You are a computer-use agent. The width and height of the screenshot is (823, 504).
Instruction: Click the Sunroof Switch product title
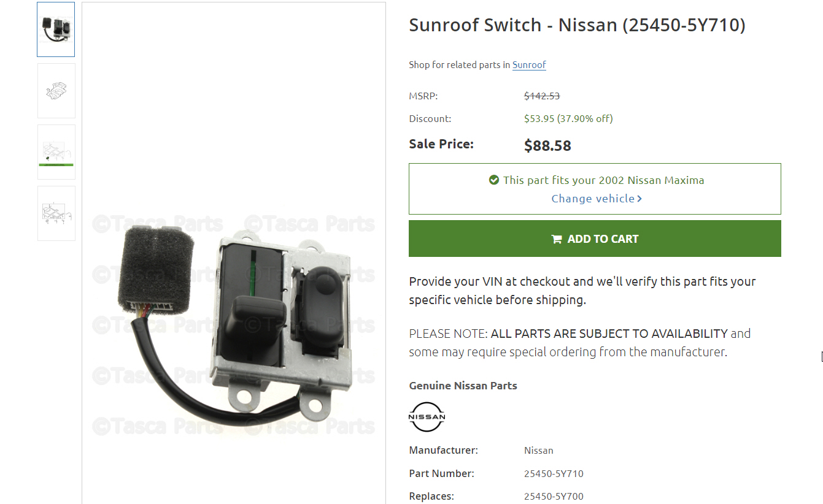point(577,25)
